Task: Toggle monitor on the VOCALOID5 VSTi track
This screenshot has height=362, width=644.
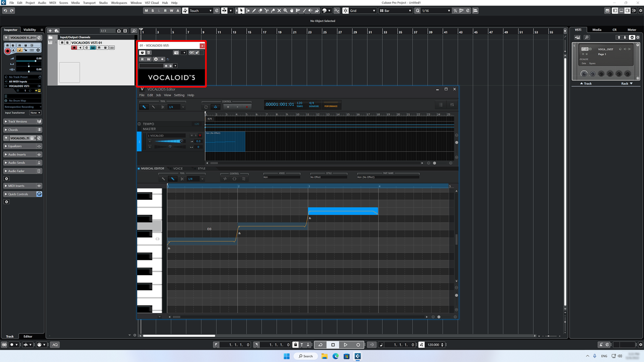Action: (x=13, y=51)
